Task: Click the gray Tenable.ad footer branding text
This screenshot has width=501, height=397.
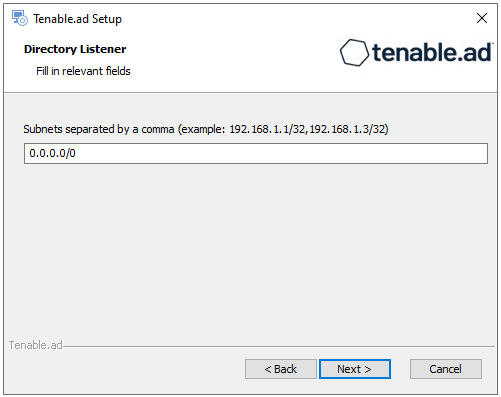Action: point(35,345)
